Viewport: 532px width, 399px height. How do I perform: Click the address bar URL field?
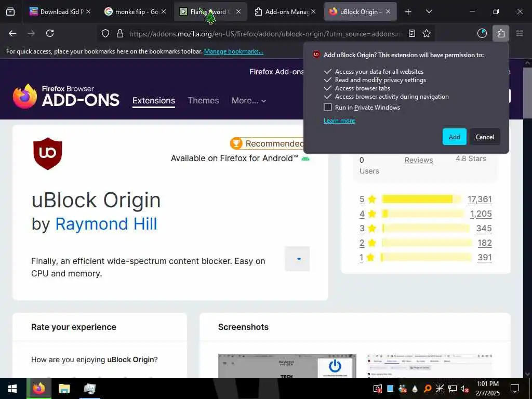[264, 33]
